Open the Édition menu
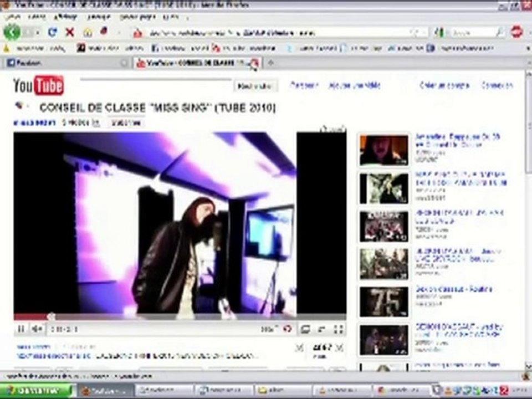The image size is (532, 399). click(37, 17)
